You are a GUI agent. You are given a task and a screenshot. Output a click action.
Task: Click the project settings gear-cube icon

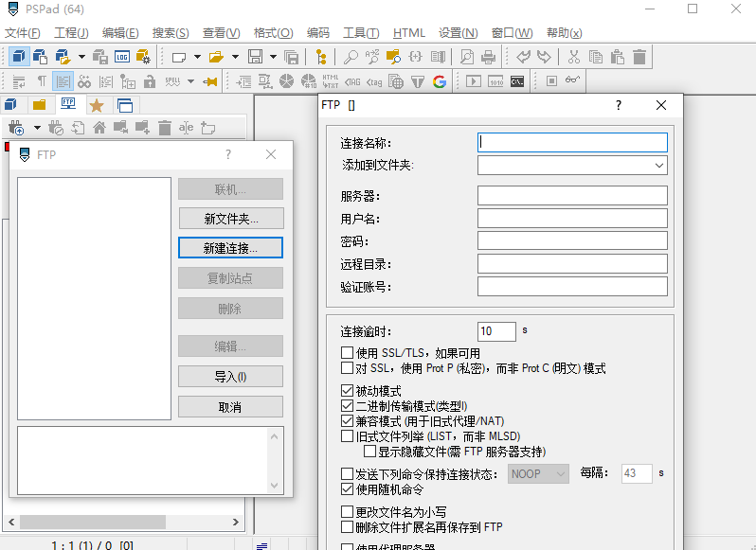coord(143,57)
